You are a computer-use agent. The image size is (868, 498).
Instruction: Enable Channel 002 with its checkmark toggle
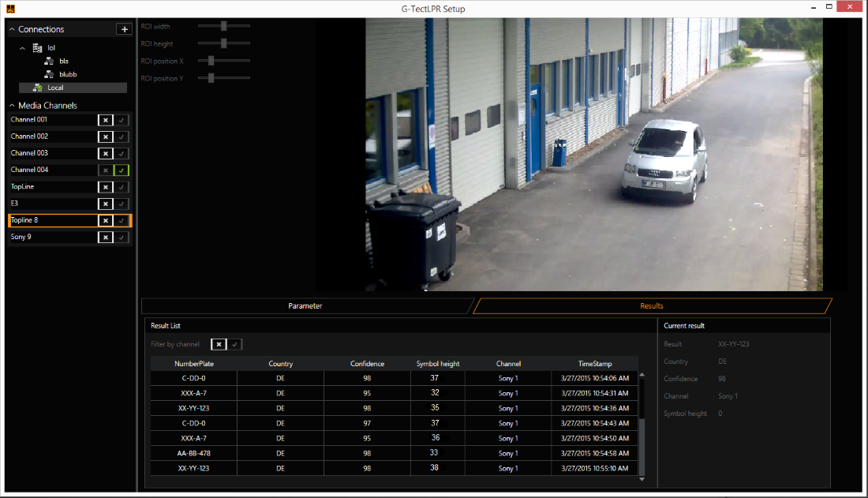point(120,136)
